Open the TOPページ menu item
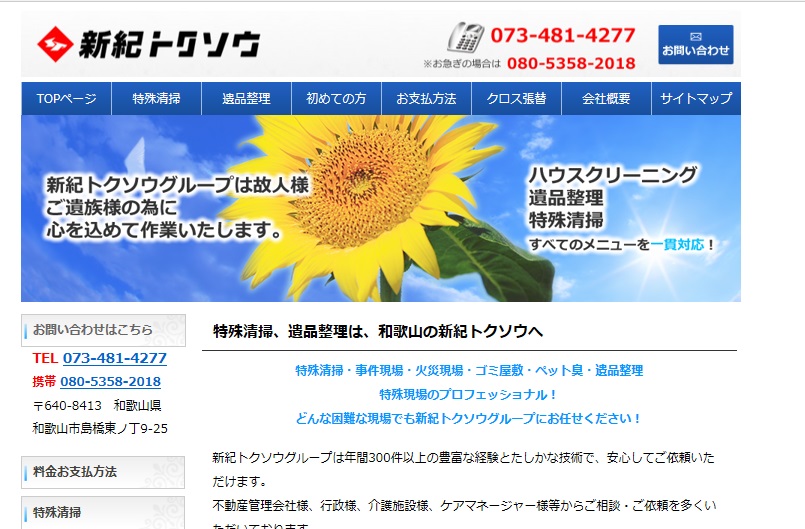 click(x=66, y=99)
